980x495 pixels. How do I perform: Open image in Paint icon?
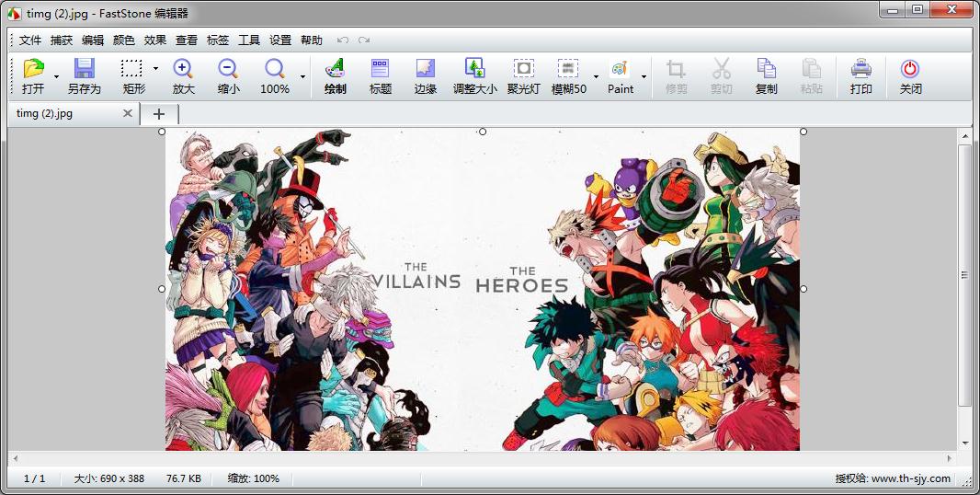[x=620, y=68]
